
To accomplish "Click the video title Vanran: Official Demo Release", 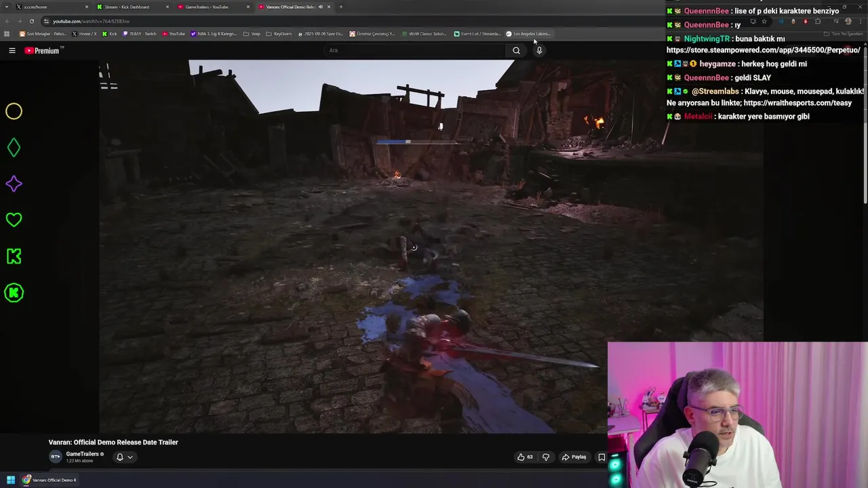I will coord(113,442).
